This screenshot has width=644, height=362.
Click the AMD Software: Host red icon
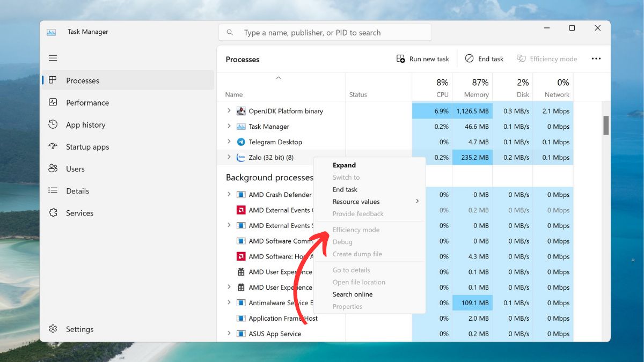tap(241, 256)
